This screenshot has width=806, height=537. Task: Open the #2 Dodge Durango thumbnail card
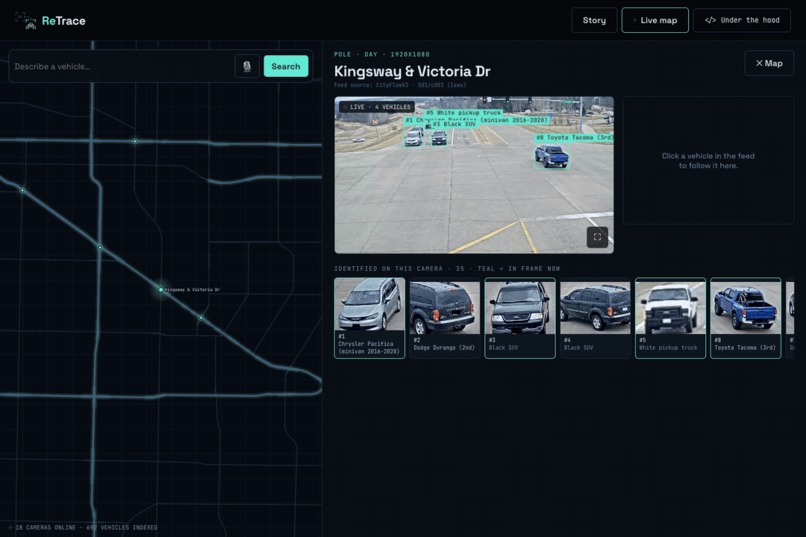pyautogui.click(x=445, y=318)
